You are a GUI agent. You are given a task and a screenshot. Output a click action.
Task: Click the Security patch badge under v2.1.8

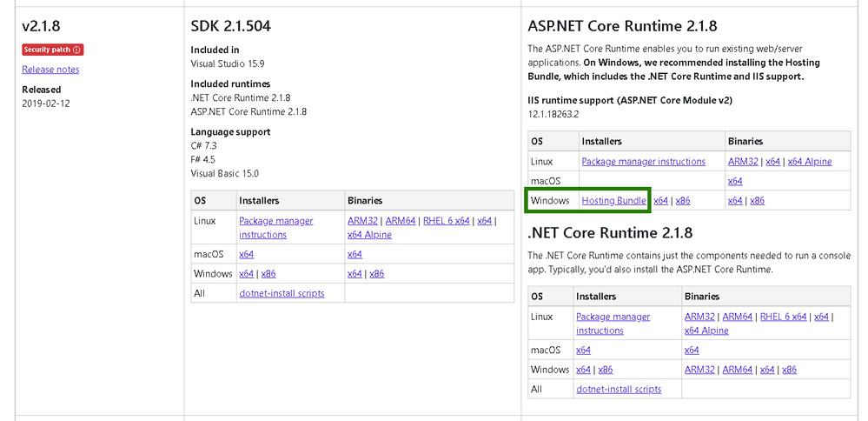[x=52, y=50]
